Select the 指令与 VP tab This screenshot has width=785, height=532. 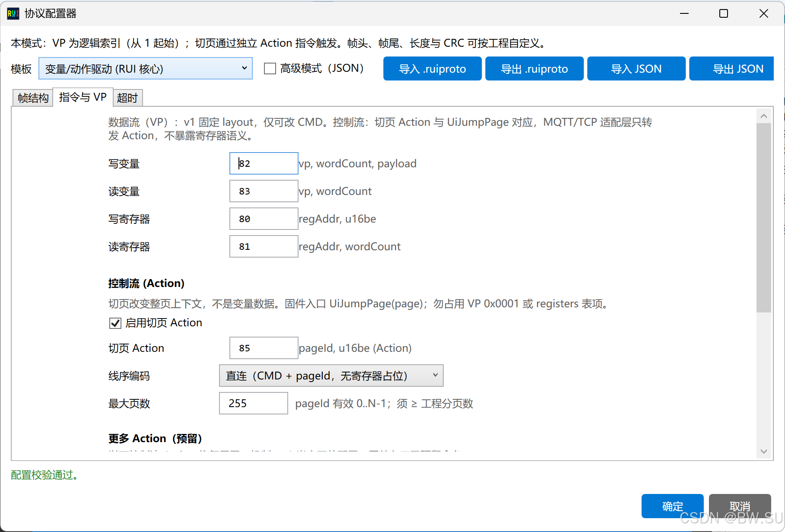83,97
